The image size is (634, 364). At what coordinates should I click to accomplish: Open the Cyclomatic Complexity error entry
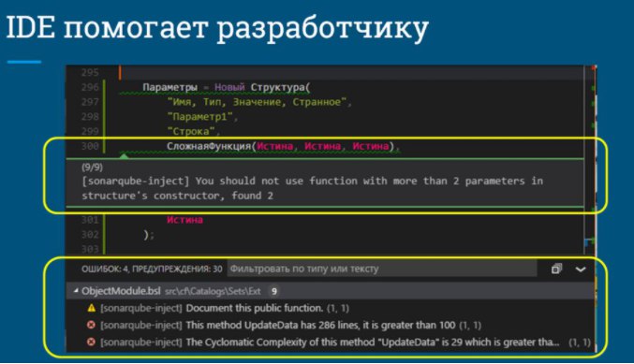coord(373,342)
